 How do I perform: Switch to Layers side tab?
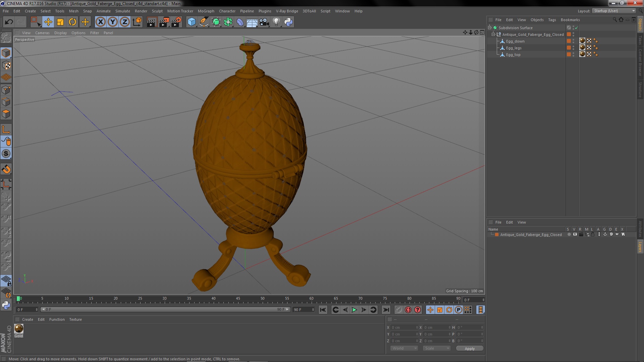click(640, 247)
